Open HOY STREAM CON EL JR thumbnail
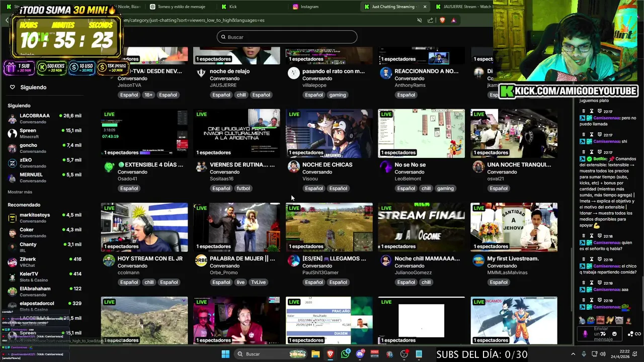644x362 pixels. (x=144, y=227)
